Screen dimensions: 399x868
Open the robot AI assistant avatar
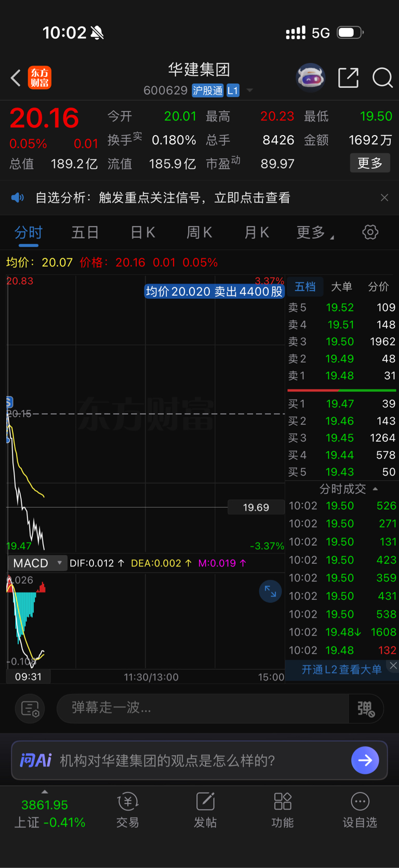pos(310,78)
